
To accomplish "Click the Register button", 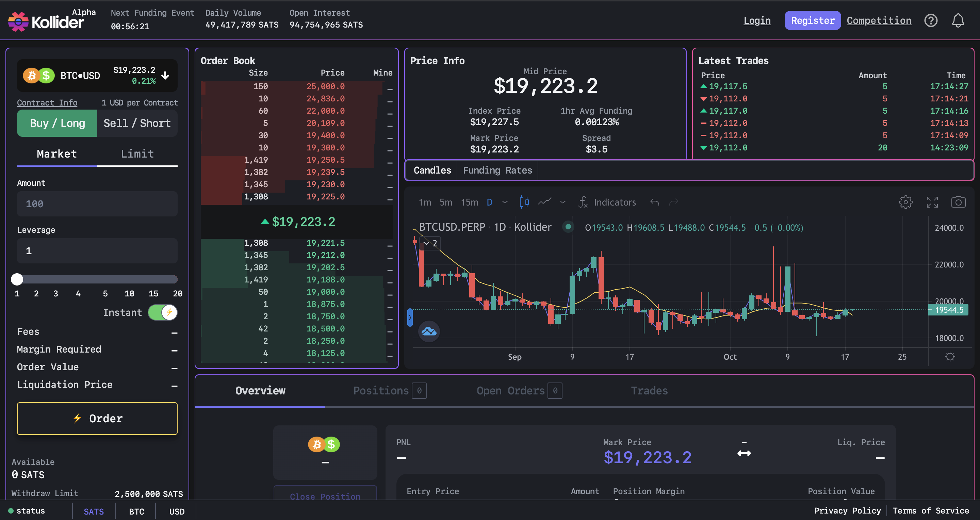I will click(x=812, y=20).
